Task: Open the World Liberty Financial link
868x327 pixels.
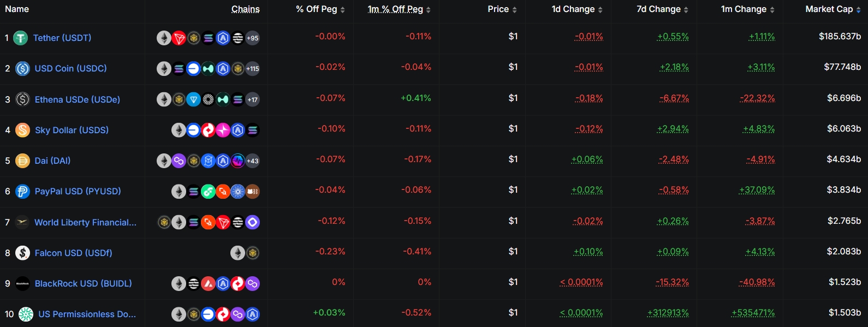Action: click(85, 222)
